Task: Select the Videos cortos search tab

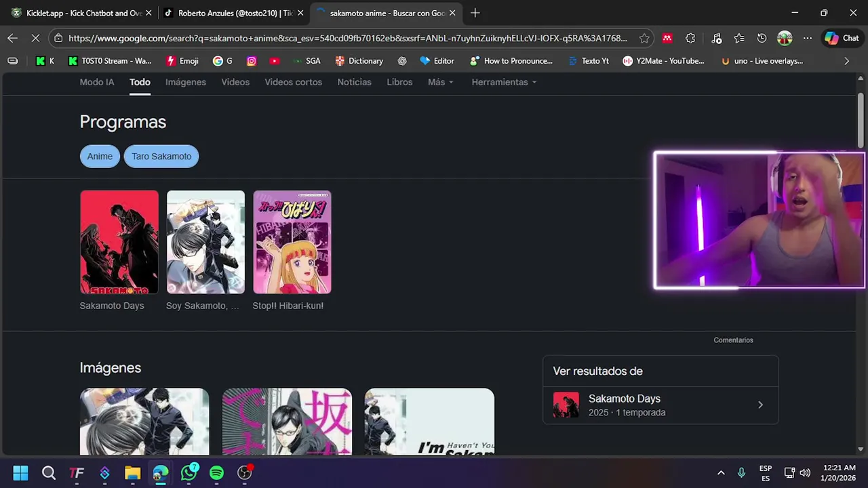Action: click(294, 82)
